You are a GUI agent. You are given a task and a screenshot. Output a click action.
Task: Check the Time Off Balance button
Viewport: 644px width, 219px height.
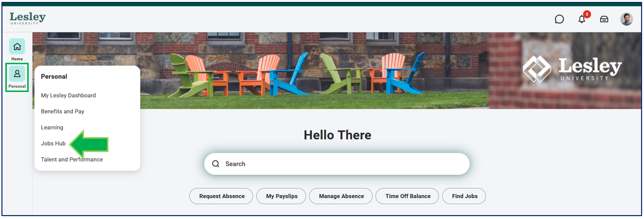point(408,196)
